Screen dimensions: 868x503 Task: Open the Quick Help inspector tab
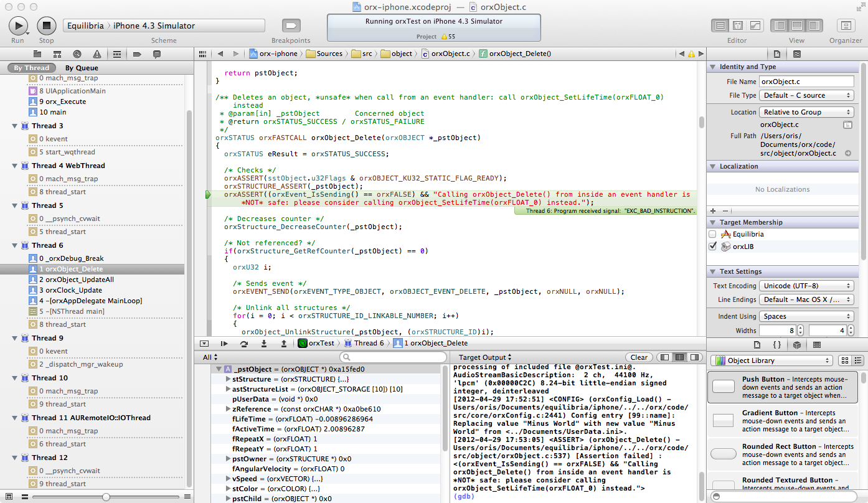point(797,54)
